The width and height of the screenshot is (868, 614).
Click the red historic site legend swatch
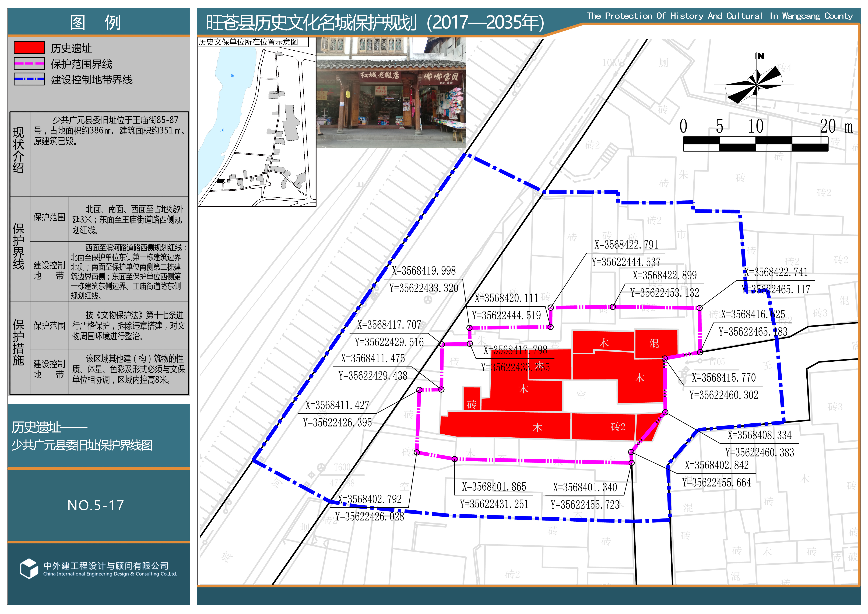29,48
